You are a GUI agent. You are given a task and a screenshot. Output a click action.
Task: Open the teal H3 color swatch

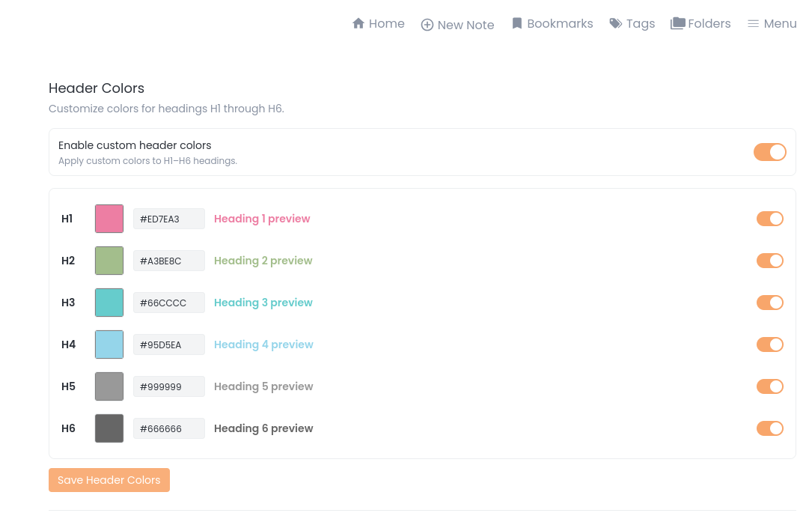point(109,303)
